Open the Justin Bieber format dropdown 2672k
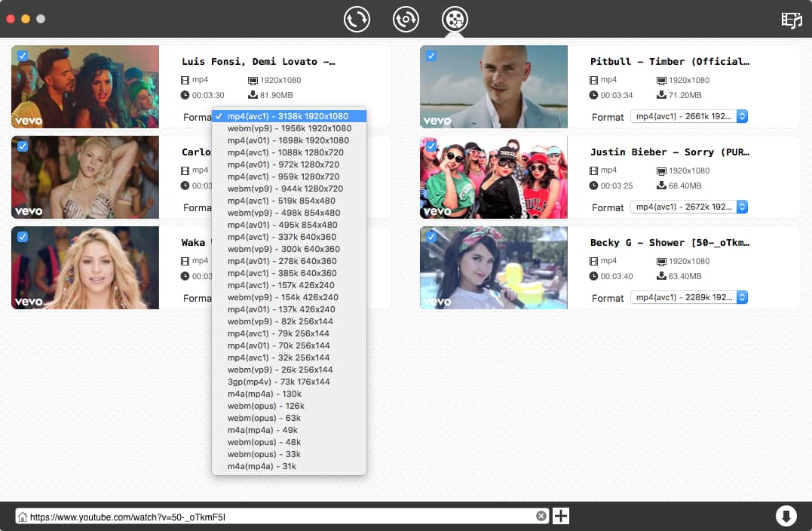Viewport: 812px width, 531px height. [x=689, y=207]
